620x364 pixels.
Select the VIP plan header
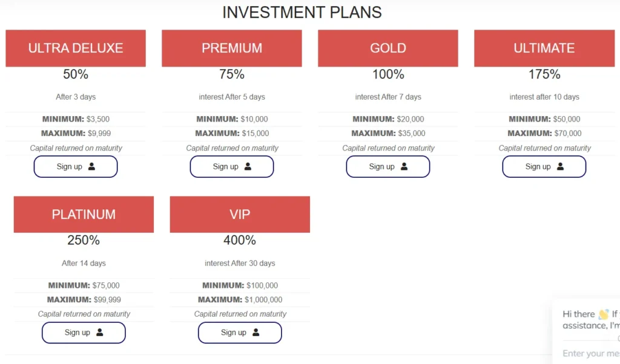pyautogui.click(x=240, y=214)
